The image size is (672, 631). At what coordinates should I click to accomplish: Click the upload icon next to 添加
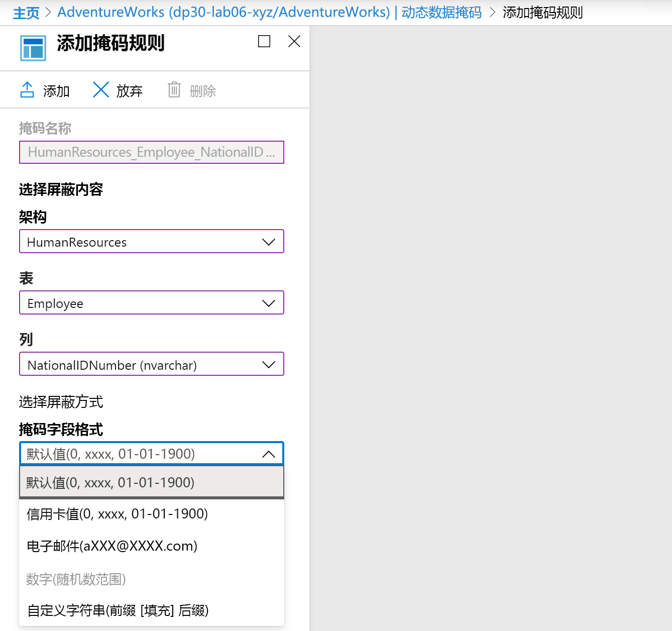coord(27,90)
